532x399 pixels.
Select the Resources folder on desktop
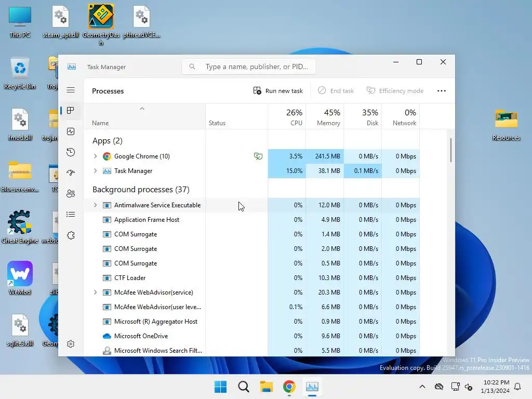tap(506, 124)
